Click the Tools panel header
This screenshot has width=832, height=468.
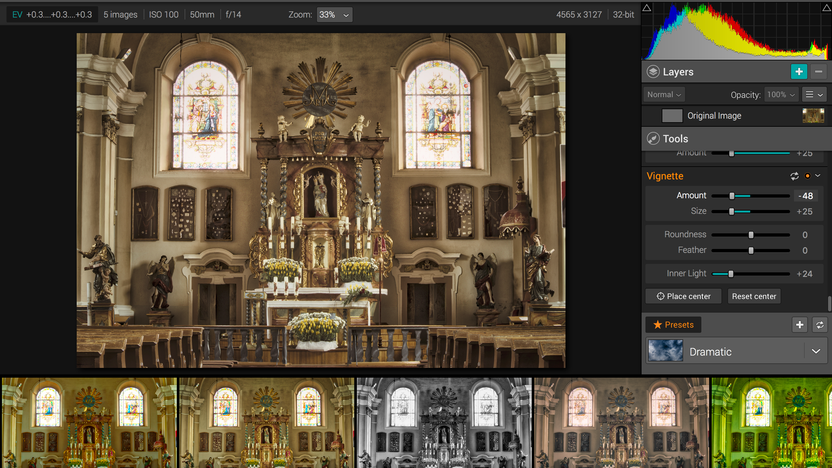point(735,138)
